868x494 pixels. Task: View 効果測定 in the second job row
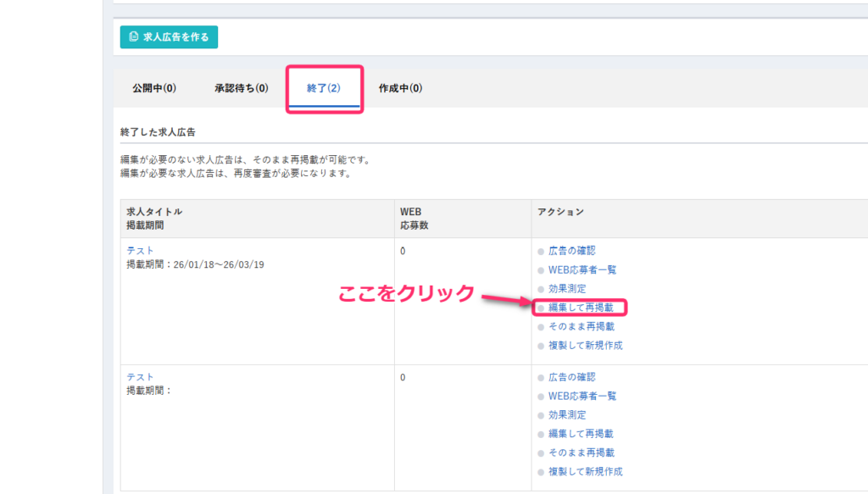coord(566,415)
